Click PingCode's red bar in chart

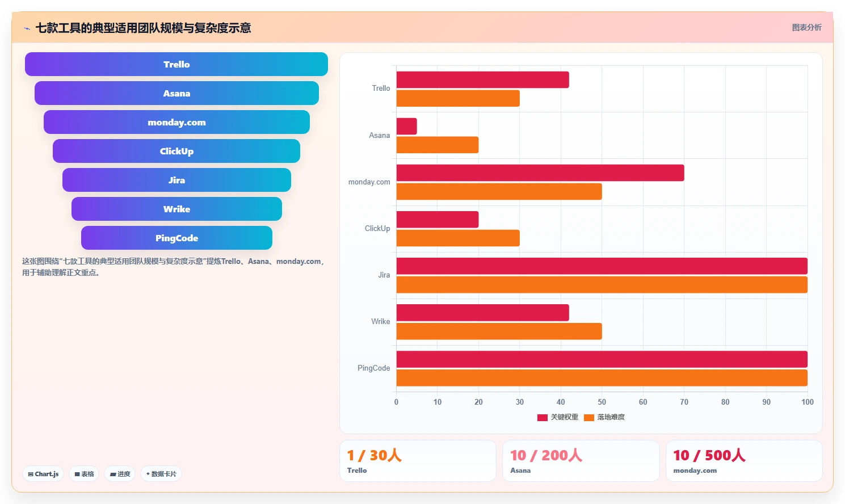[x=602, y=359]
